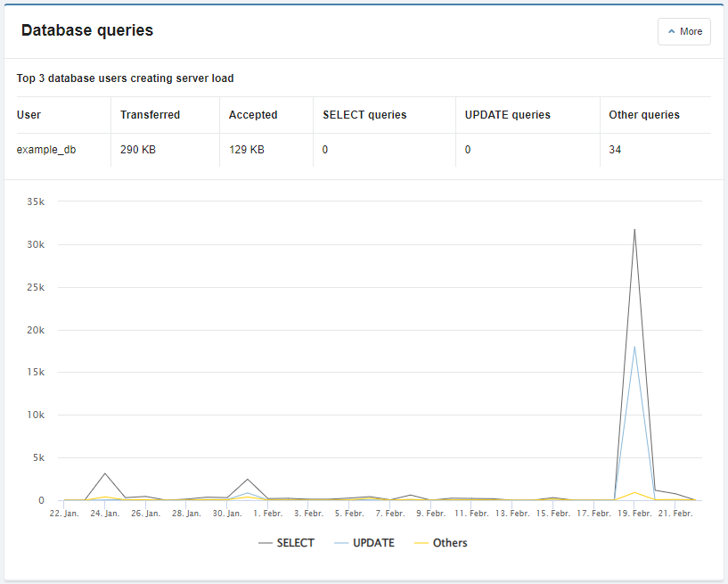Click the gray SELECT legend line marker
The width and height of the screenshot is (728, 584).
pyautogui.click(x=265, y=543)
